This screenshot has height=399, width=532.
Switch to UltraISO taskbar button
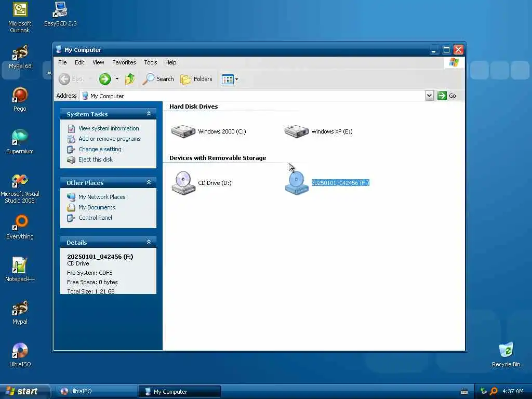96,391
